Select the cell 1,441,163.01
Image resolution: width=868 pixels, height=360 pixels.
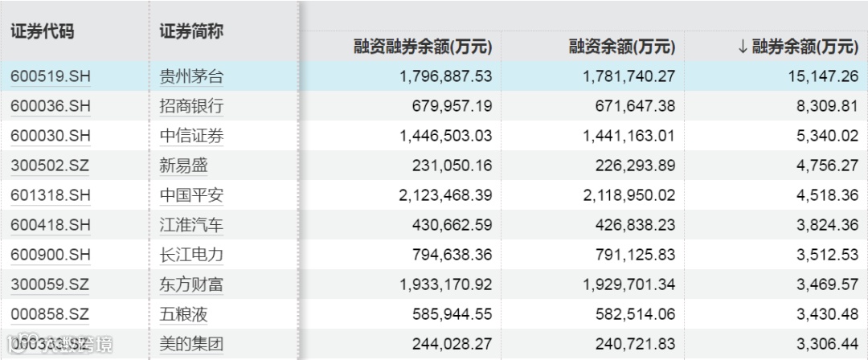tap(628, 136)
